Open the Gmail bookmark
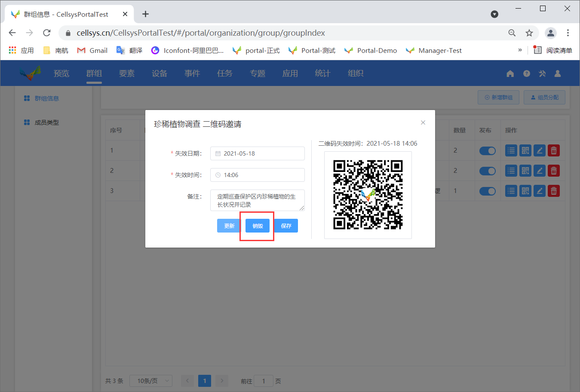Viewport: 580px width, 392px height. click(x=92, y=50)
